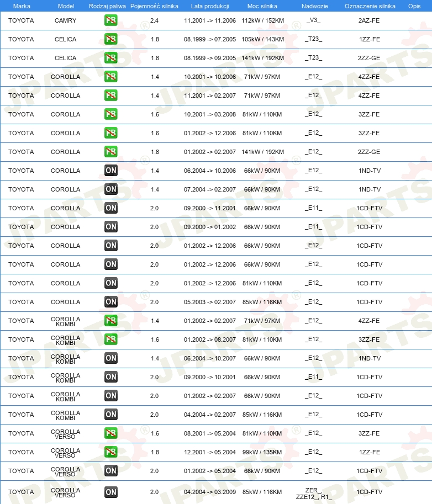Click diesel ON icon for VERSO 04.2004 -> 03.2009
The width and height of the screenshot is (432, 504).
110,492
